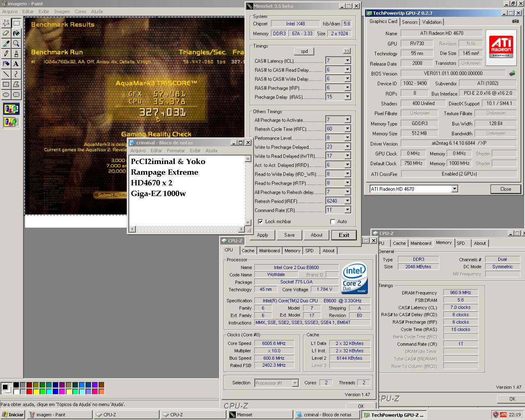Pick the bright yellow color swatch
The image size is (525, 420).
(36, 391)
